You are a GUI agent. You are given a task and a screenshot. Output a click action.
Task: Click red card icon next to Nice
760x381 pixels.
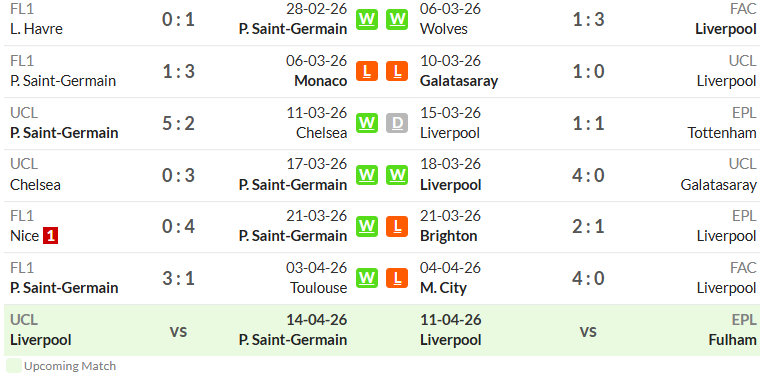tap(50, 236)
